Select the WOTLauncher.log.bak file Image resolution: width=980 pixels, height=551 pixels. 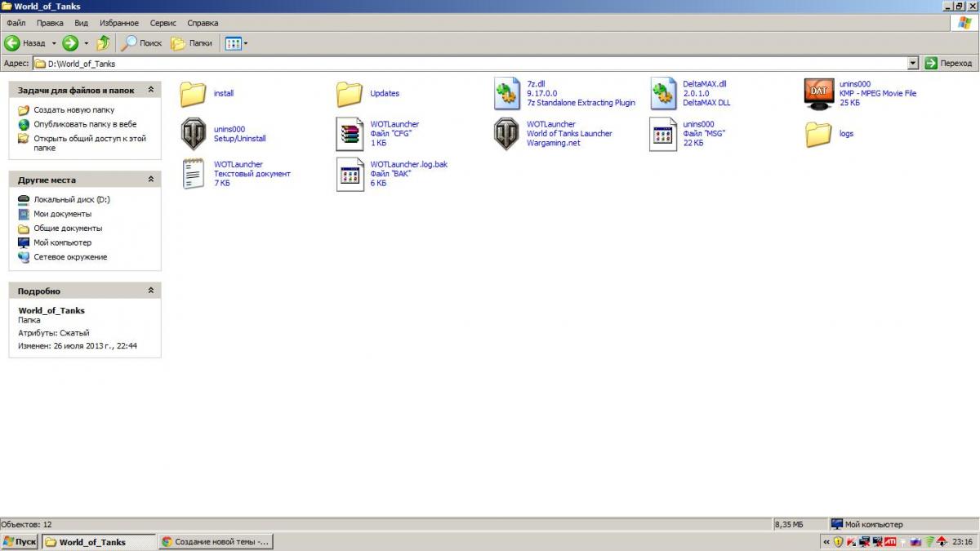click(x=350, y=175)
